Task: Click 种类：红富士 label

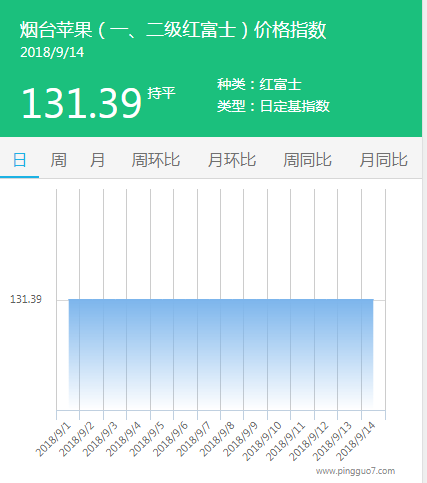Action: 259,84
